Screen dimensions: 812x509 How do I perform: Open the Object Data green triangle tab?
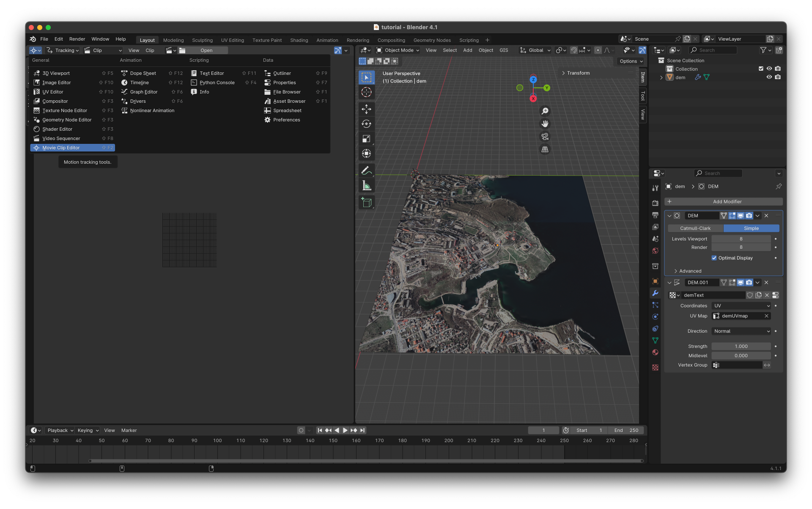(655, 340)
